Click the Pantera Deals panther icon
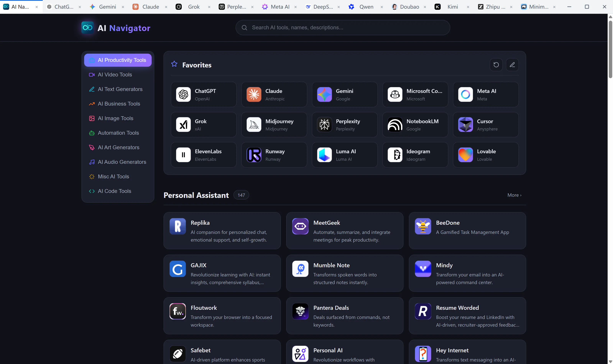 click(x=300, y=311)
